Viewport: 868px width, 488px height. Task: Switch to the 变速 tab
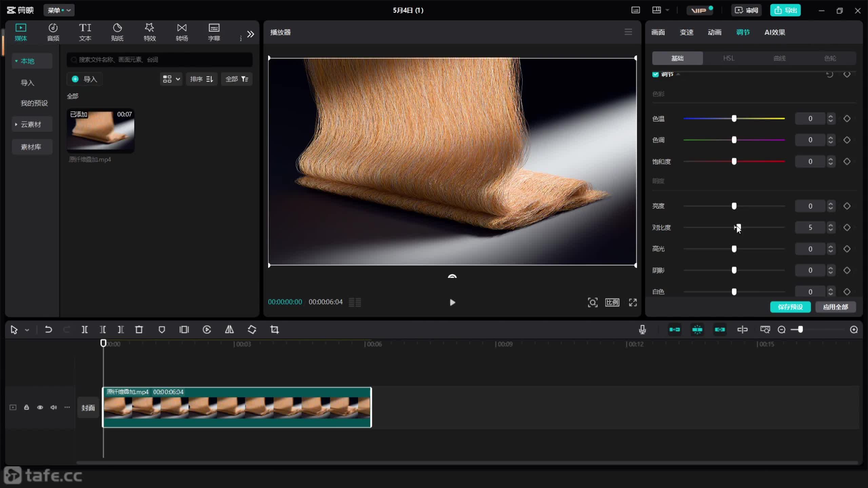point(687,32)
